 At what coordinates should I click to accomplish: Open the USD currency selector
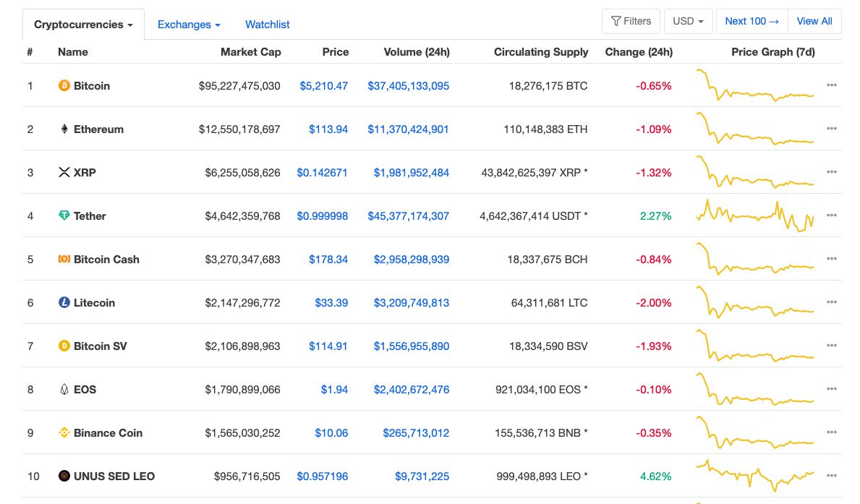click(688, 21)
